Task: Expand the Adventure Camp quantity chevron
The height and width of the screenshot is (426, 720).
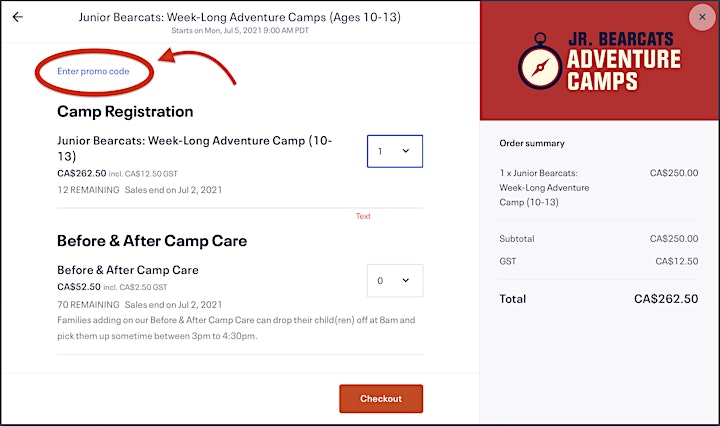Action: pyautogui.click(x=406, y=151)
